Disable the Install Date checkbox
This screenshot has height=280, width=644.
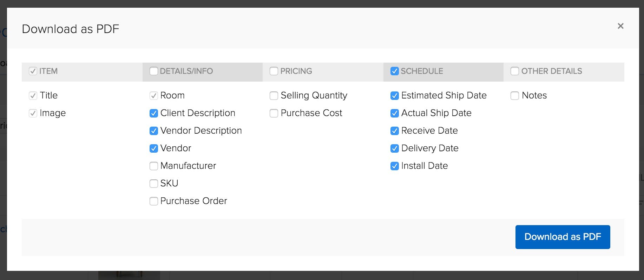point(394,166)
